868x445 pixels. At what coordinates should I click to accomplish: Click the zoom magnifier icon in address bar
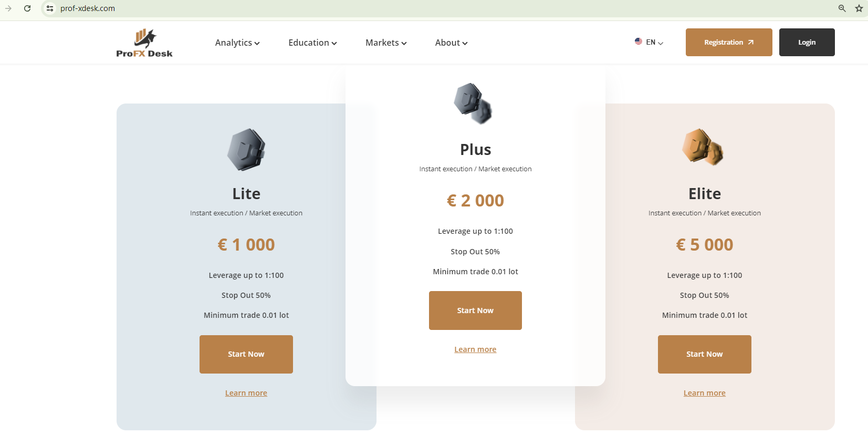pyautogui.click(x=842, y=8)
